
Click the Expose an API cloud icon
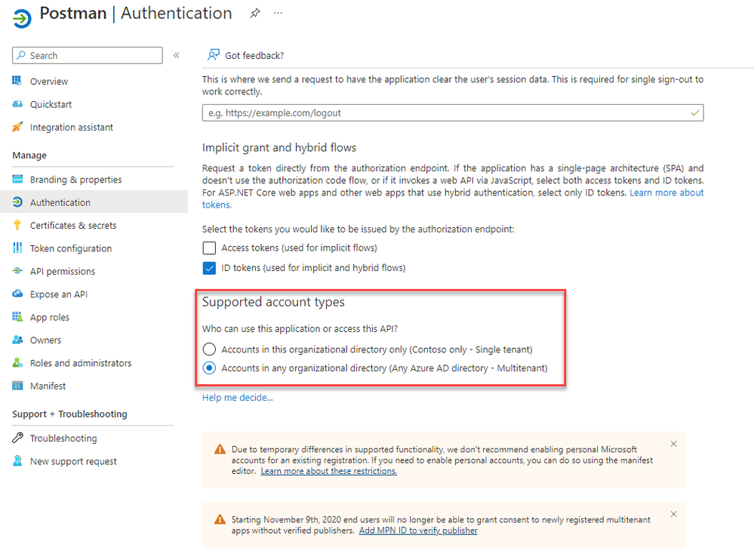click(x=17, y=294)
